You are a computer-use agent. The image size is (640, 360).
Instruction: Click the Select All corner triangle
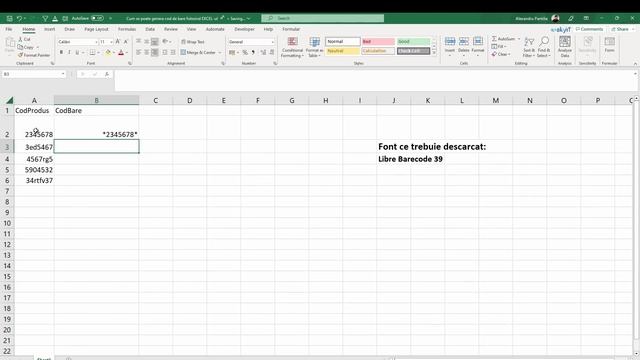[x=9, y=100]
